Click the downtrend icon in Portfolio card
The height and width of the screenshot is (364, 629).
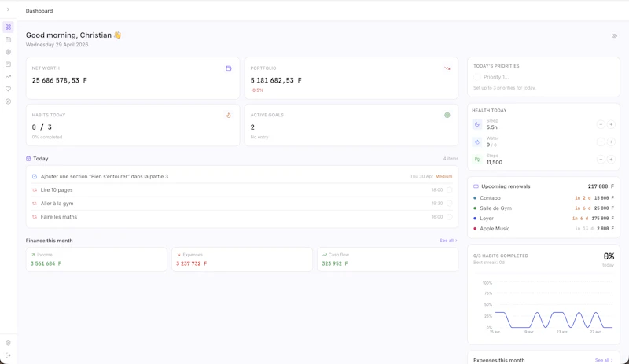point(447,68)
